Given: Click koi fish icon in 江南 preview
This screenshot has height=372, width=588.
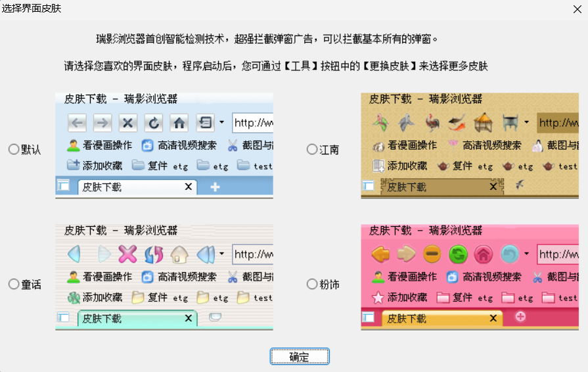Looking at the screenshot, I should (457, 123).
